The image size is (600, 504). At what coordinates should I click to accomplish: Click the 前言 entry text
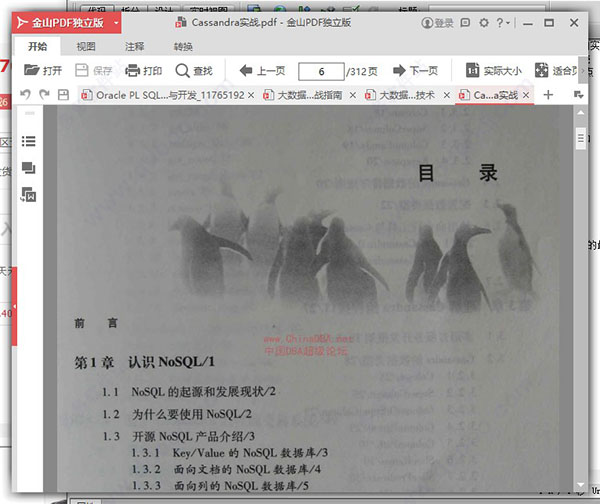point(96,323)
